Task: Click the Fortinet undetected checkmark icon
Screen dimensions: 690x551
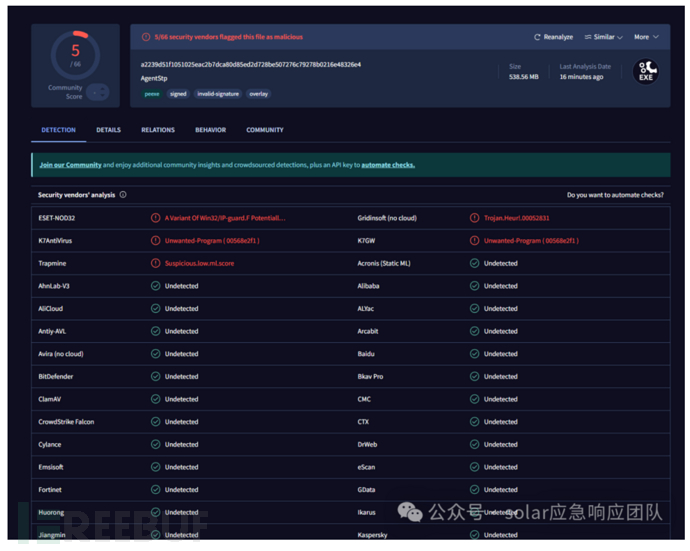Action: 155,490
